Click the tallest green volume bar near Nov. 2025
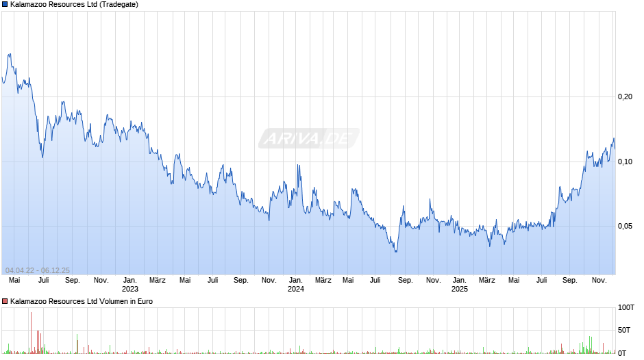644x360 pixels. click(589, 345)
